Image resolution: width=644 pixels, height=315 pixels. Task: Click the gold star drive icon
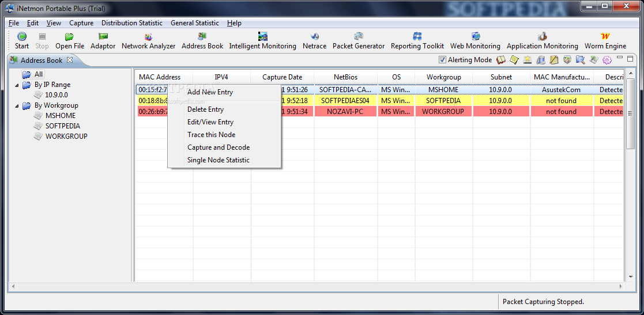[x=528, y=60]
